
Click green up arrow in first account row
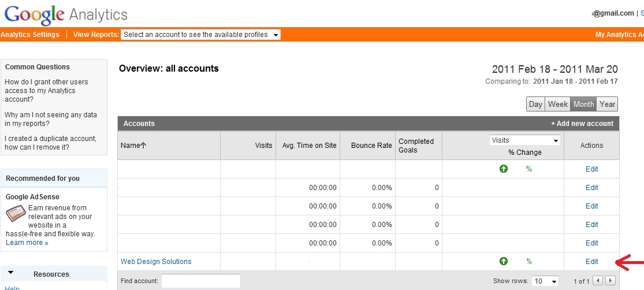click(504, 169)
